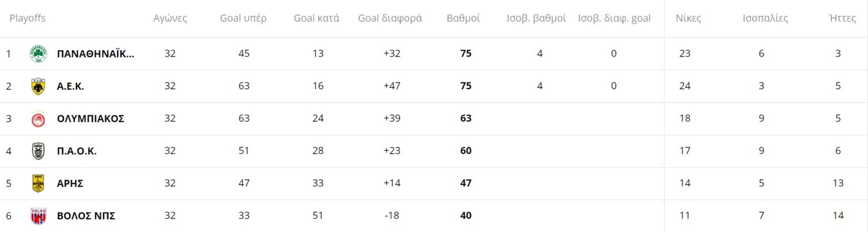
Task: Open the Α.Ε.Κ. team name link
Action: point(71,86)
